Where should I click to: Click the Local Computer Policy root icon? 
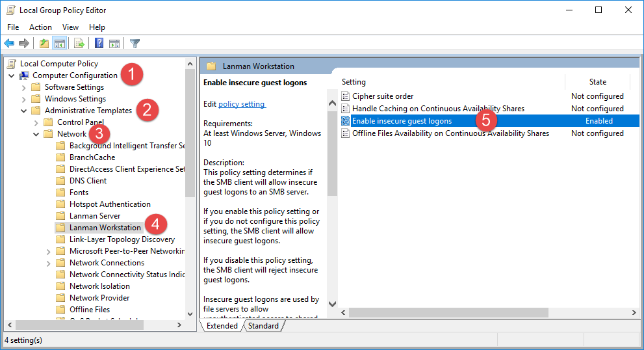(12, 63)
